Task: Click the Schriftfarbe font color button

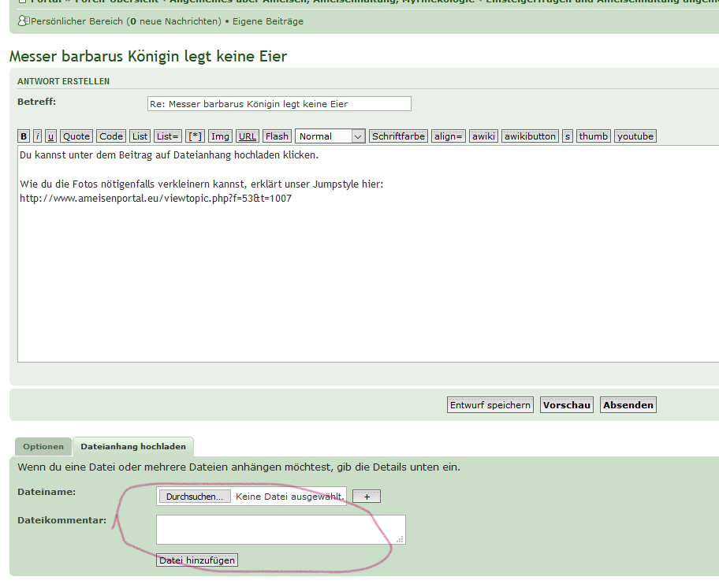Action: click(x=398, y=136)
